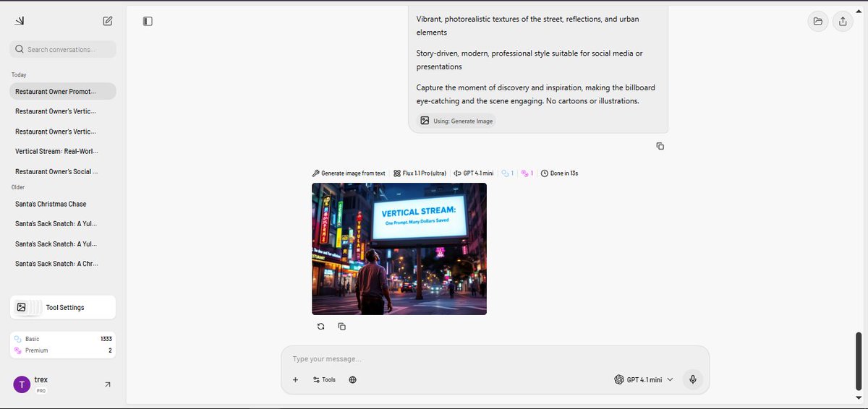The image size is (868, 409).
Task: Start voice input with microphone button
Action: 692,379
